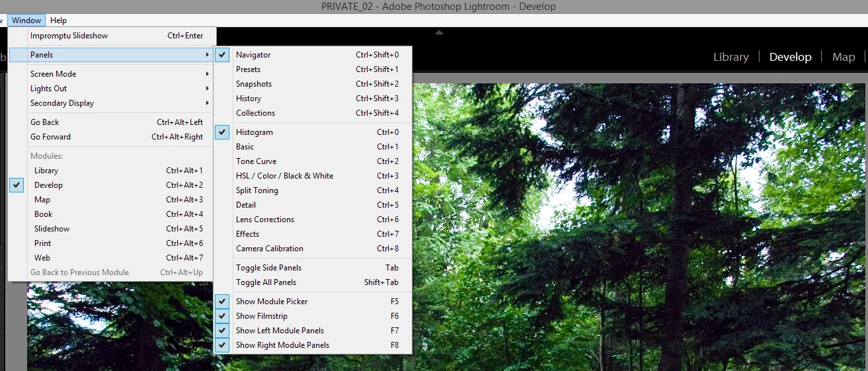Choose Toggle All Panels

(313, 282)
